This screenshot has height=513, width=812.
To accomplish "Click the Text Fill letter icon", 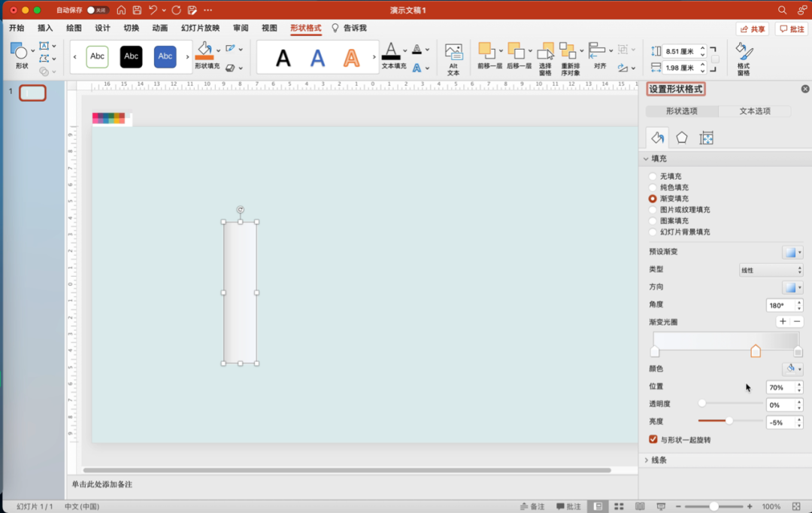I will tap(391, 51).
